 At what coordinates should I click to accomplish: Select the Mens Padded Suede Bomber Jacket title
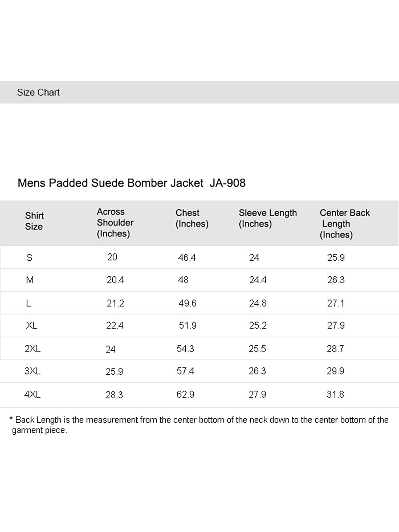[131, 183]
